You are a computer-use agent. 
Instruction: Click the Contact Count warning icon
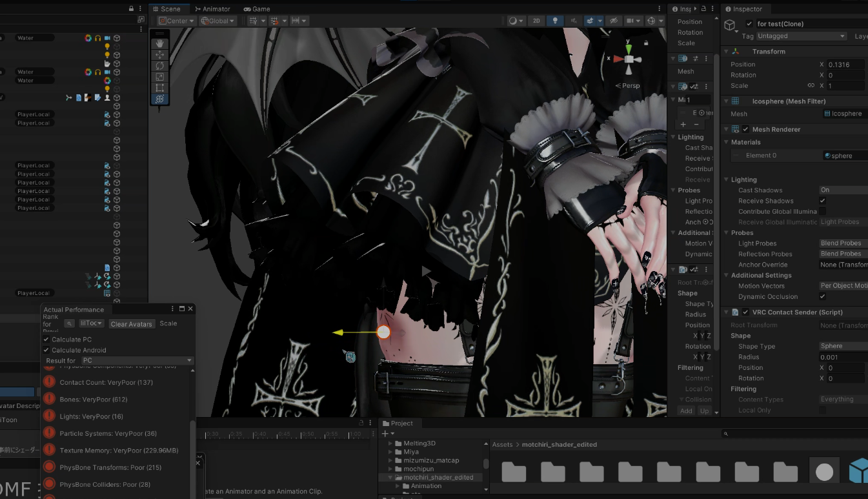(49, 382)
